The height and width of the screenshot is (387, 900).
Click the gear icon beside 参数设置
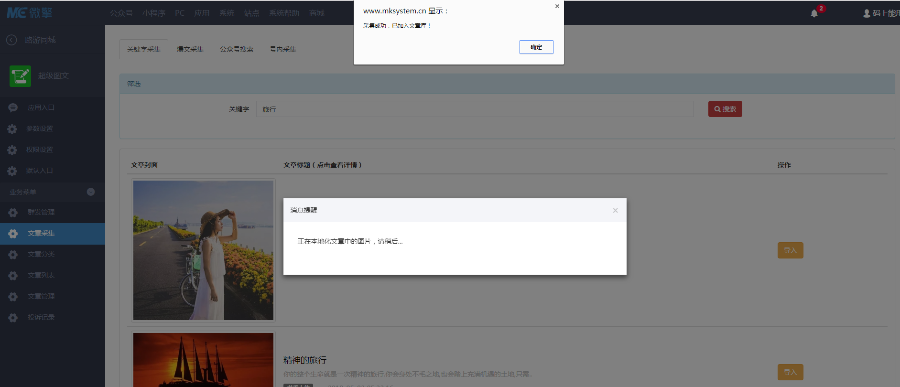tap(12, 129)
